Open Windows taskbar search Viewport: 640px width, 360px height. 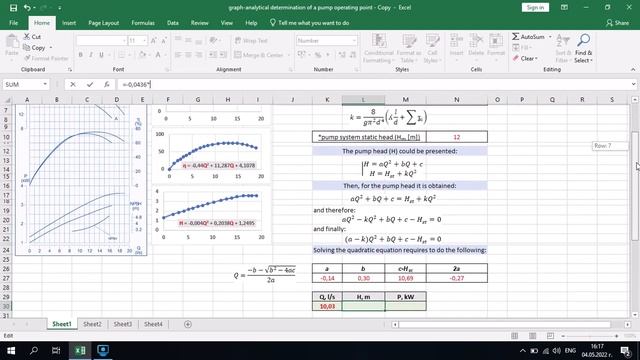pyautogui.click(x=34, y=351)
